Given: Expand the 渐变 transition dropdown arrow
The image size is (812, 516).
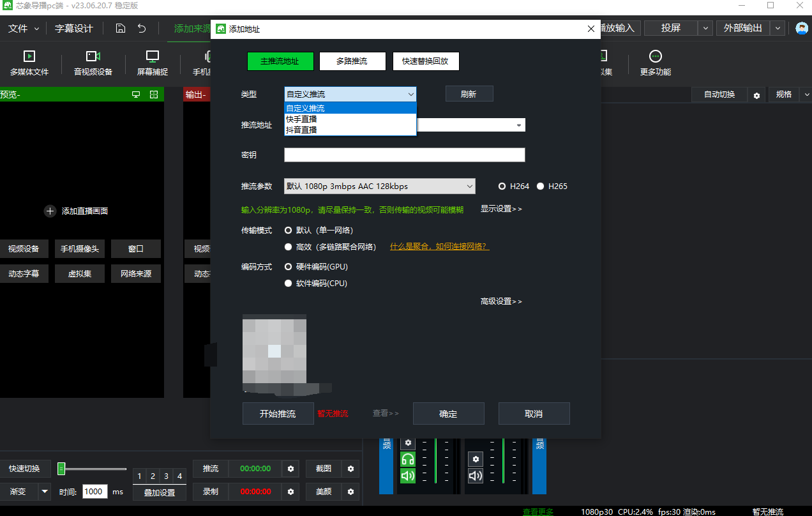Looking at the screenshot, I should coord(44,492).
